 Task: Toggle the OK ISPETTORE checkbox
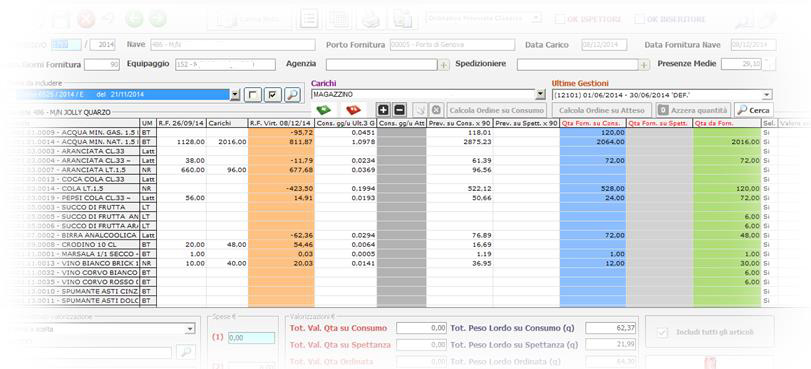559,20
